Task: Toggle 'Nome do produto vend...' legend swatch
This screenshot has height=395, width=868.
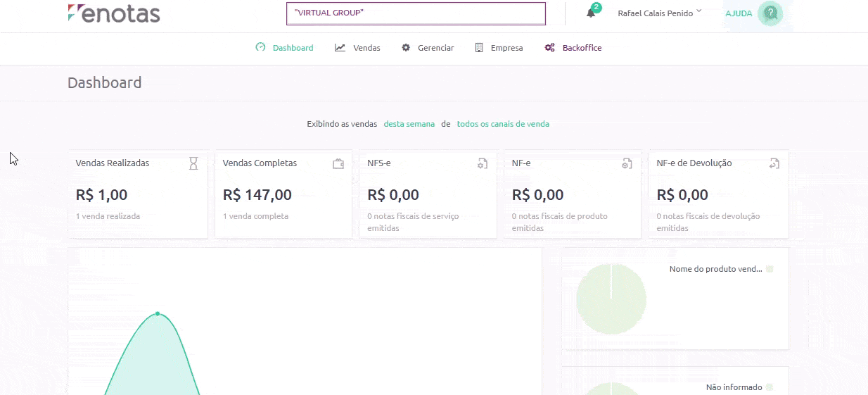Action: pyautogui.click(x=770, y=269)
